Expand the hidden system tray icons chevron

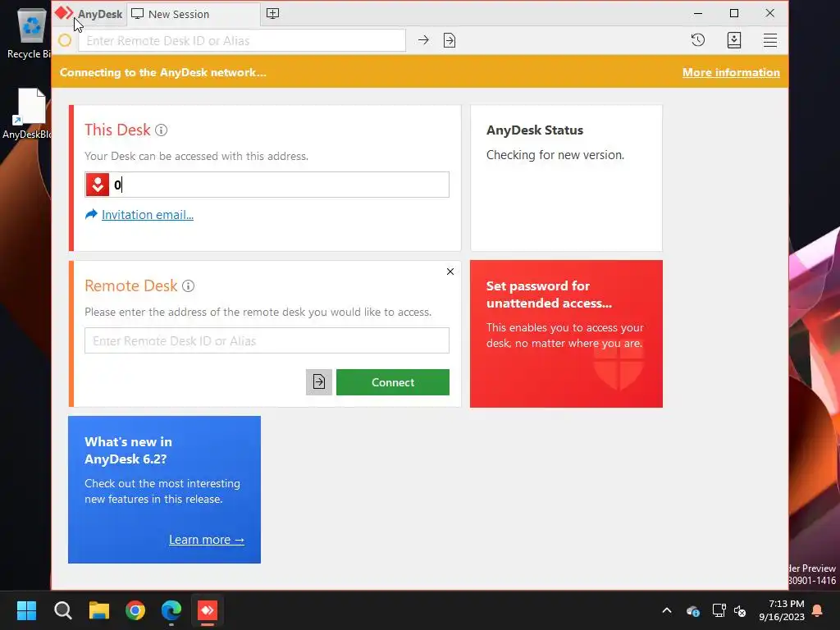(666, 610)
